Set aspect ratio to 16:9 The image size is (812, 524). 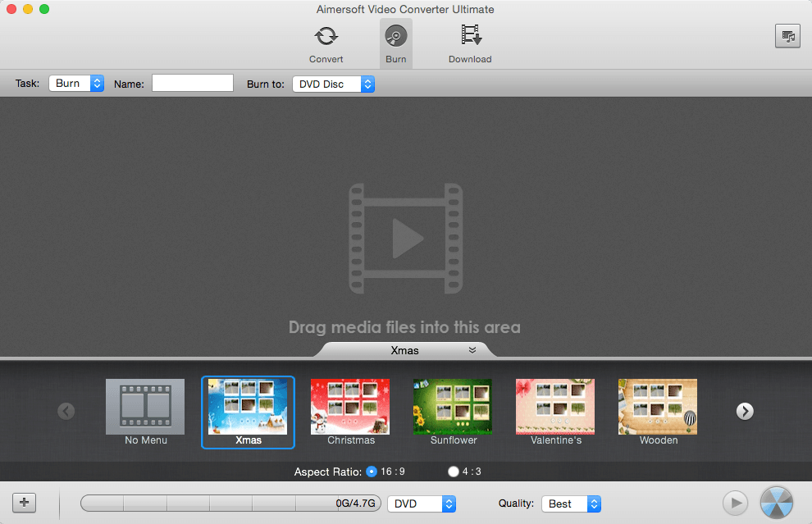tap(372, 472)
